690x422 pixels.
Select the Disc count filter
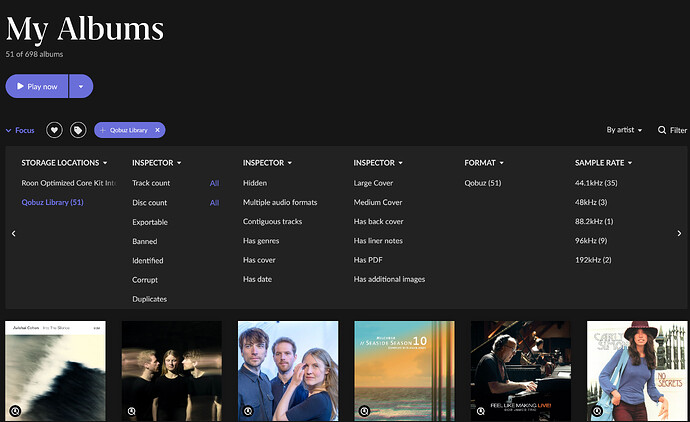click(x=150, y=202)
